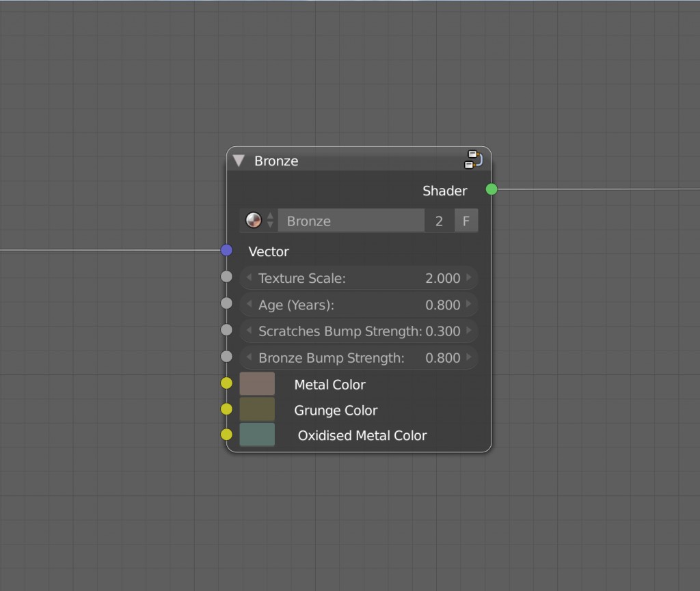
Task: Increase Scratches Bump Strength with its right arrow
Action: coord(470,331)
